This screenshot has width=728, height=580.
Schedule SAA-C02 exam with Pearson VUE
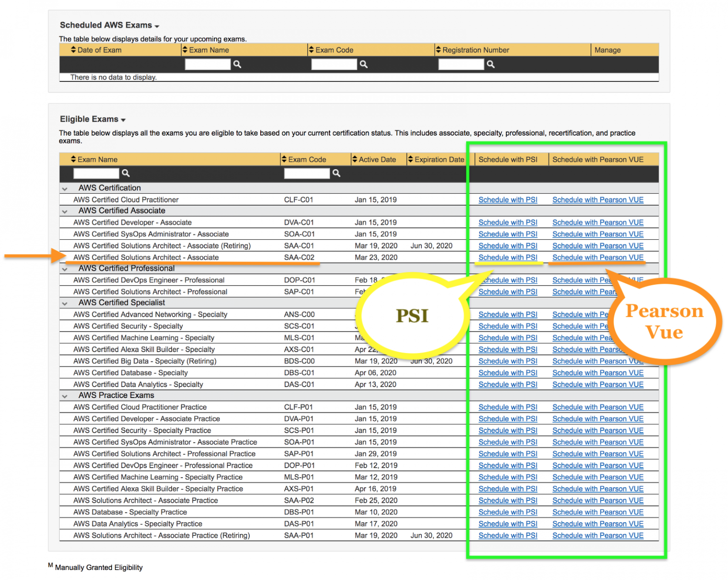(x=598, y=257)
